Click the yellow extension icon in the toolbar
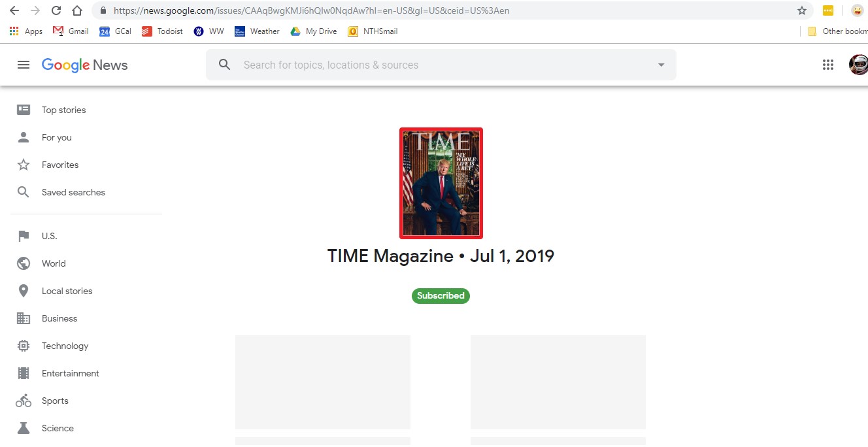 click(828, 10)
